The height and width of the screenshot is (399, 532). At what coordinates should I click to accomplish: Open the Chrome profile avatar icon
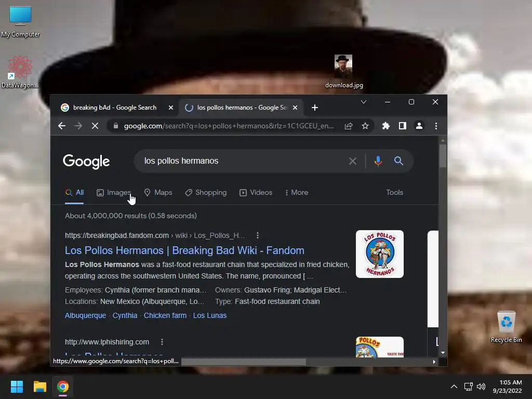pyautogui.click(x=419, y=126)
